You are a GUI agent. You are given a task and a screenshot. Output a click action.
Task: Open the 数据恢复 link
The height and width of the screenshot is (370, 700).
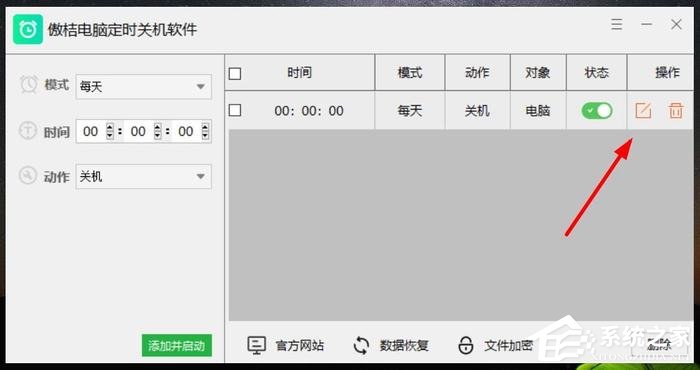[x=404, y=345]
